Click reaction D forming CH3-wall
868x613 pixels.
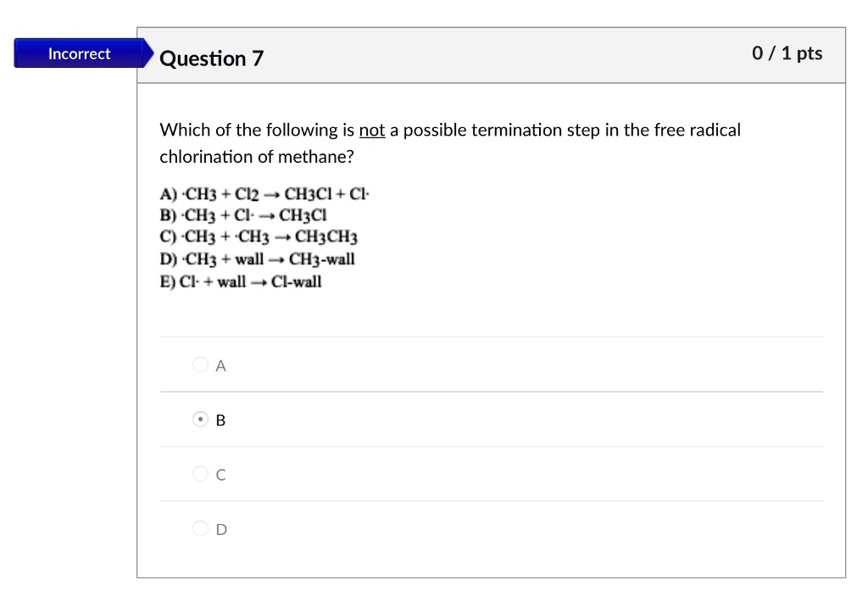pyautogui.click(x=258, y=259)
